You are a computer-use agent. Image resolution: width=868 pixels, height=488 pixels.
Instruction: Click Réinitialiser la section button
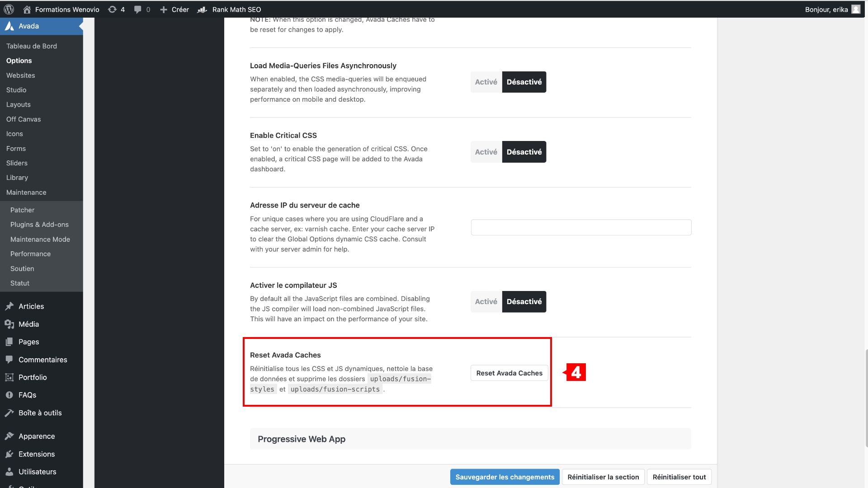(x=603, y=477)
